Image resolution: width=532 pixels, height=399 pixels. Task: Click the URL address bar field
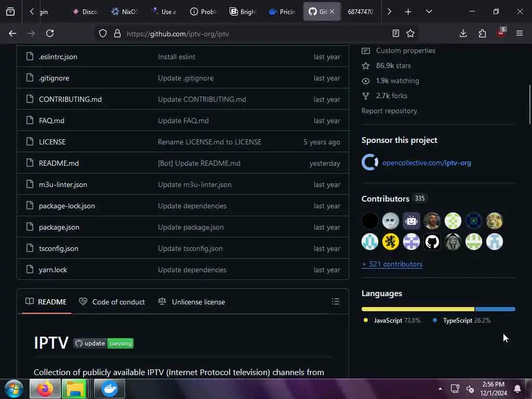(257, 34)
